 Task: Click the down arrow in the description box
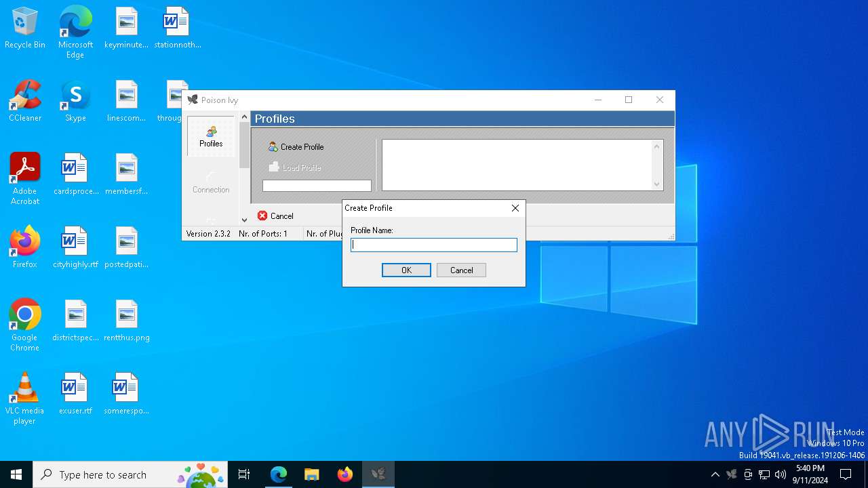click(656, 184)
